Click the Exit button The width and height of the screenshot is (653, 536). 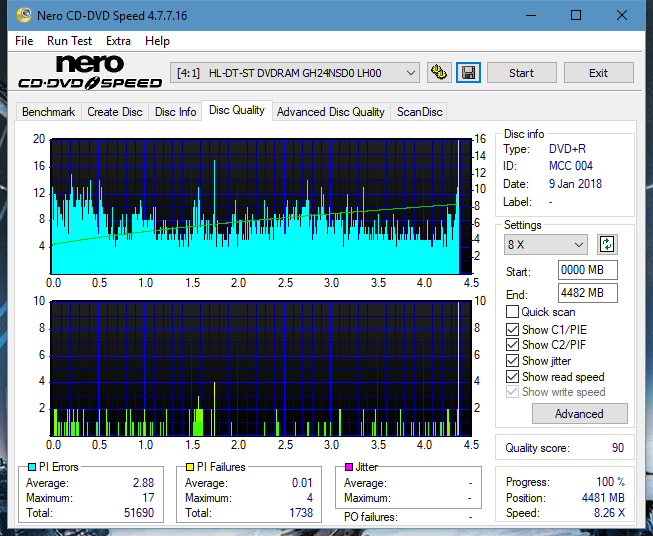point(598,73)
